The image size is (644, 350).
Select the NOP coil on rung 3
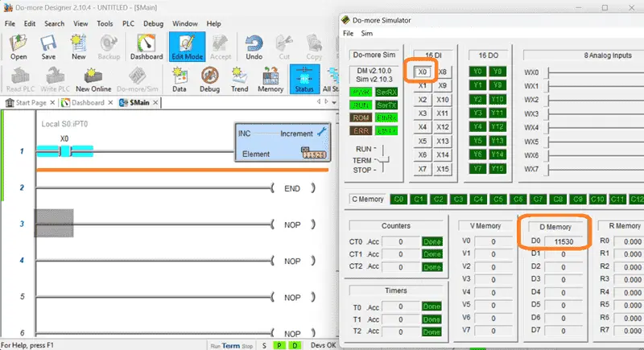[292, 224]
